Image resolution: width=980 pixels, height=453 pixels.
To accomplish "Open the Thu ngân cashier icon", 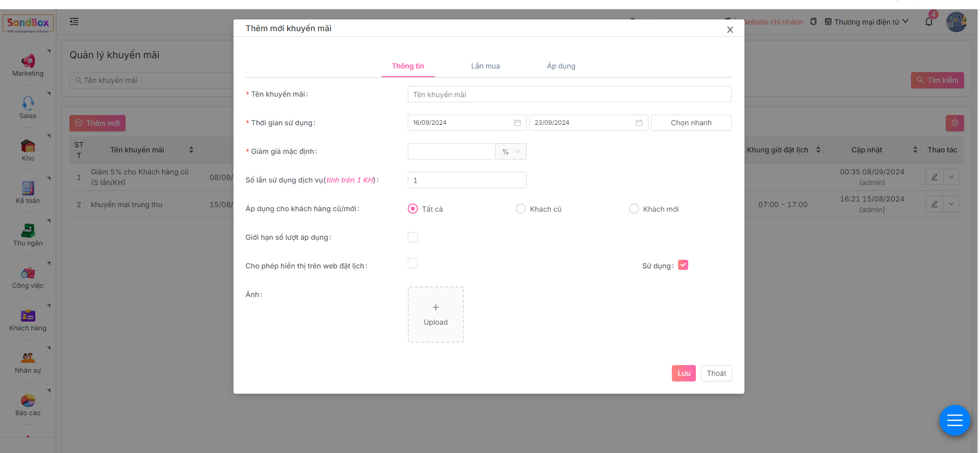I will click(x=28, y=231).
